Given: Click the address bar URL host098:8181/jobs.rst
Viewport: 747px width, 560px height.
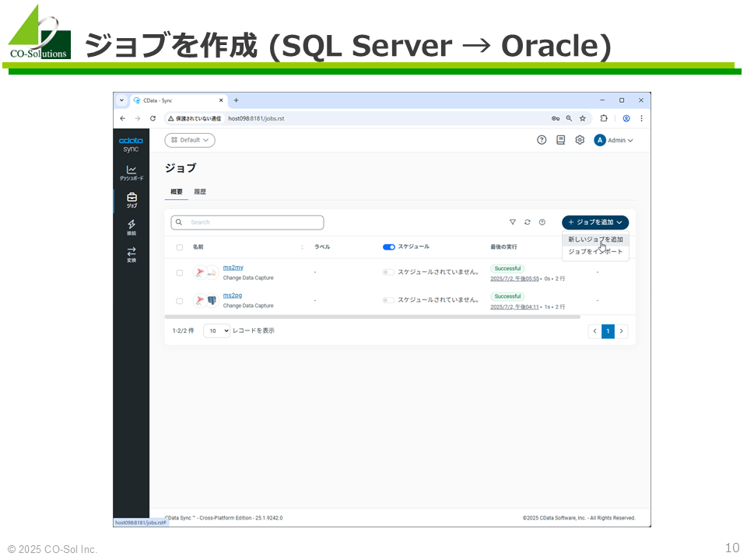Looking at the screenshot, I should 256,118.
